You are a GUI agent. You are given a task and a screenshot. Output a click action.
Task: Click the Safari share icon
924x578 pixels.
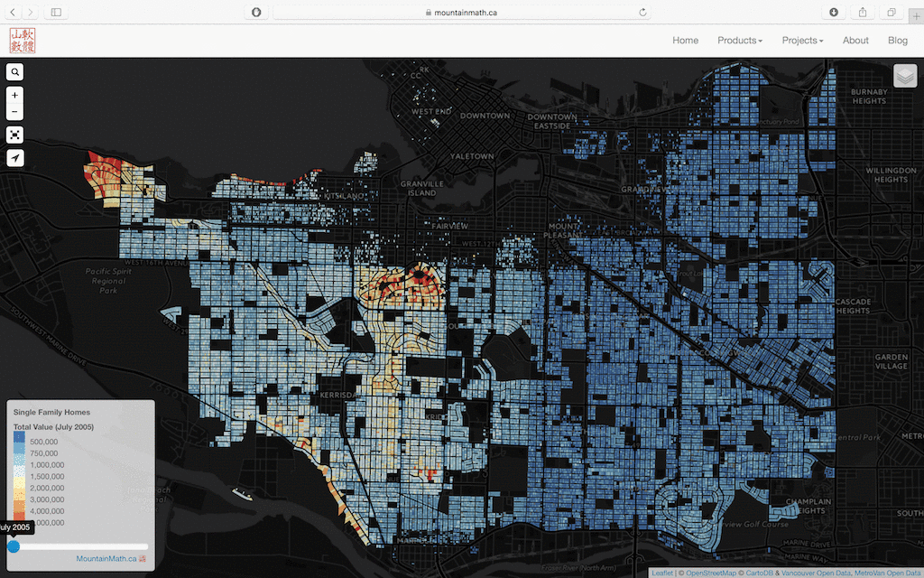[862, 12]
